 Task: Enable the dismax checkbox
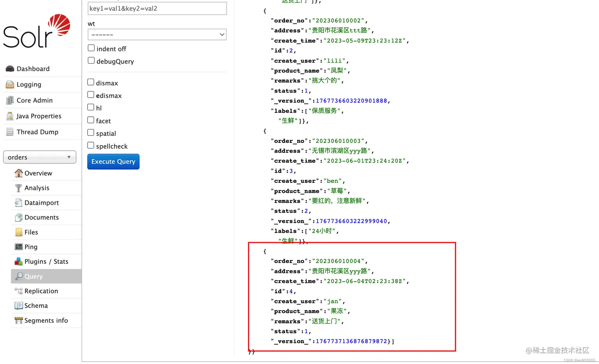coord(91,82)
